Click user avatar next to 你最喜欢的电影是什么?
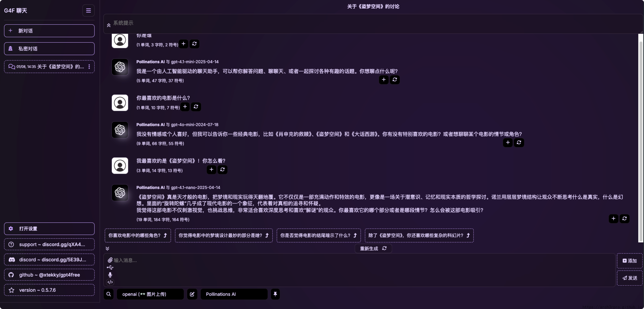644x309 pixels. tap(120, 103)
